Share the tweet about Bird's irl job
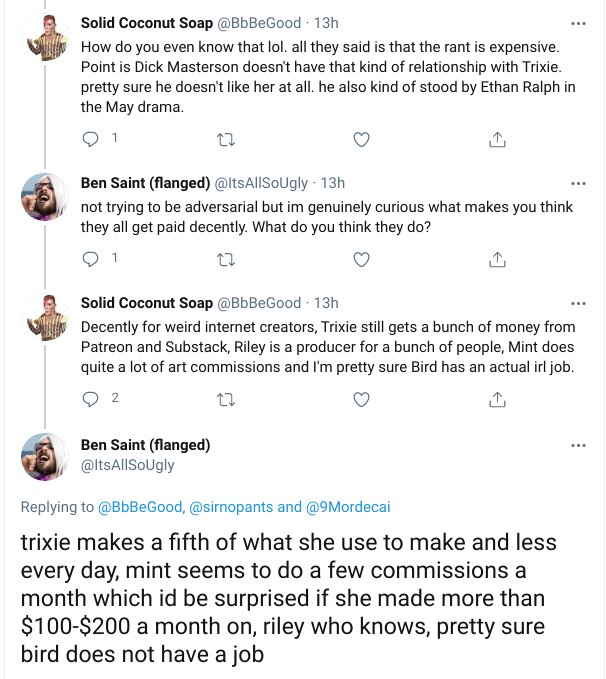Image resolution: width=606 pixels, height=679 pixels. point(497,399)
